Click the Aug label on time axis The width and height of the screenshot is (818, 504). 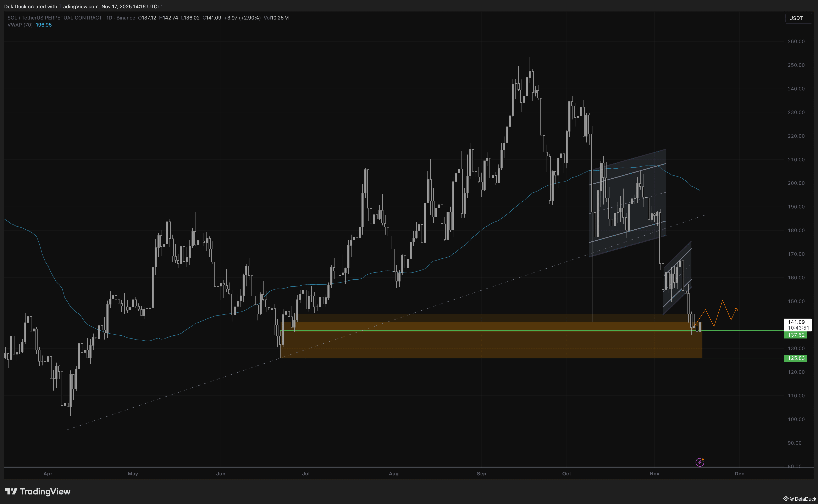pyautogui.click(x=394, y=474)
